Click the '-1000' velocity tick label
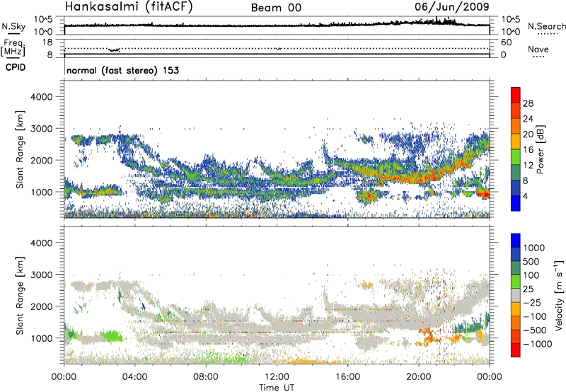The image size is (566, 392). (537, 344)
